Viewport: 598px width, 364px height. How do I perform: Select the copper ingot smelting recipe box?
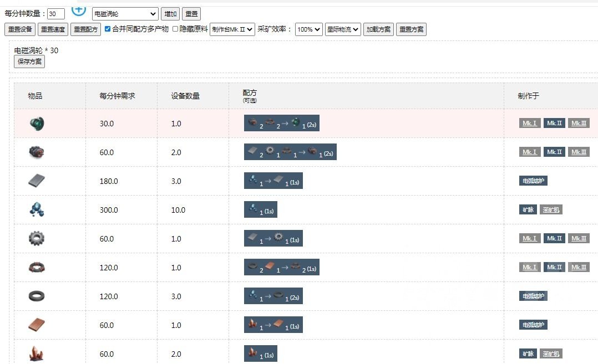273,325
